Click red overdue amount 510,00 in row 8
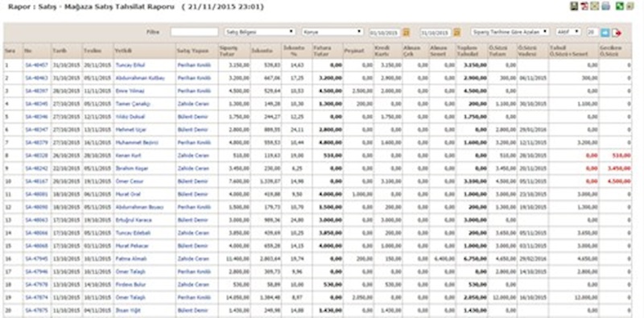This screenshot has height=318, width=644. click(621, 155)
